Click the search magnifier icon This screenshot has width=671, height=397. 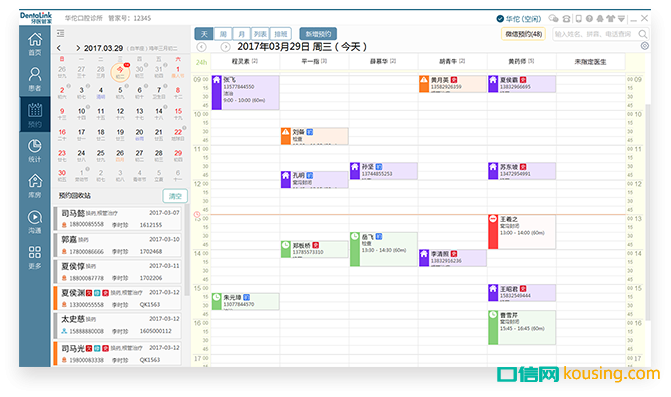pos(642,34)
